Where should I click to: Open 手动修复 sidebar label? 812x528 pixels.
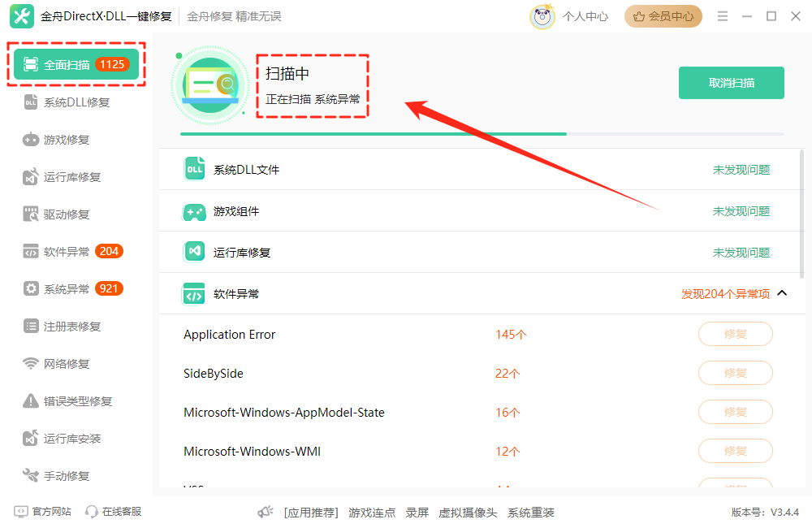(67, 475)
